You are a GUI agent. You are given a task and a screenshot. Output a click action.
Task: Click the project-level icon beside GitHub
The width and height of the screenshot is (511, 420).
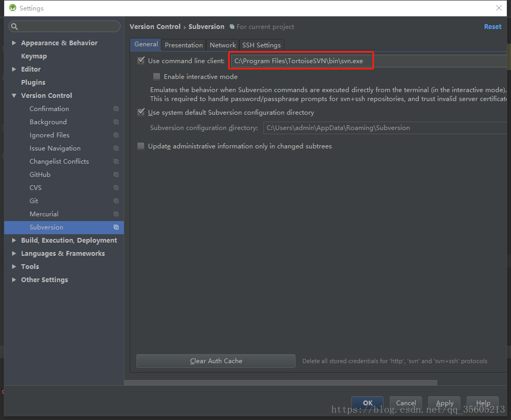(x=116, y=175)
